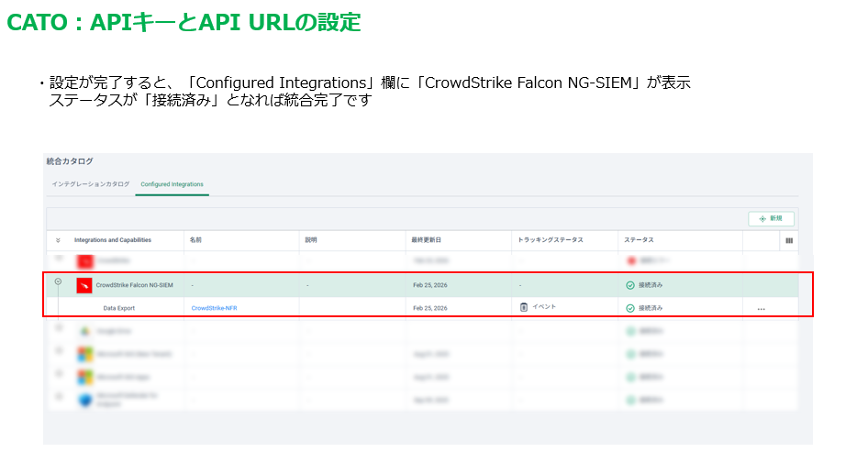Click the blurred Google Drive integration icon

point(84,331)
